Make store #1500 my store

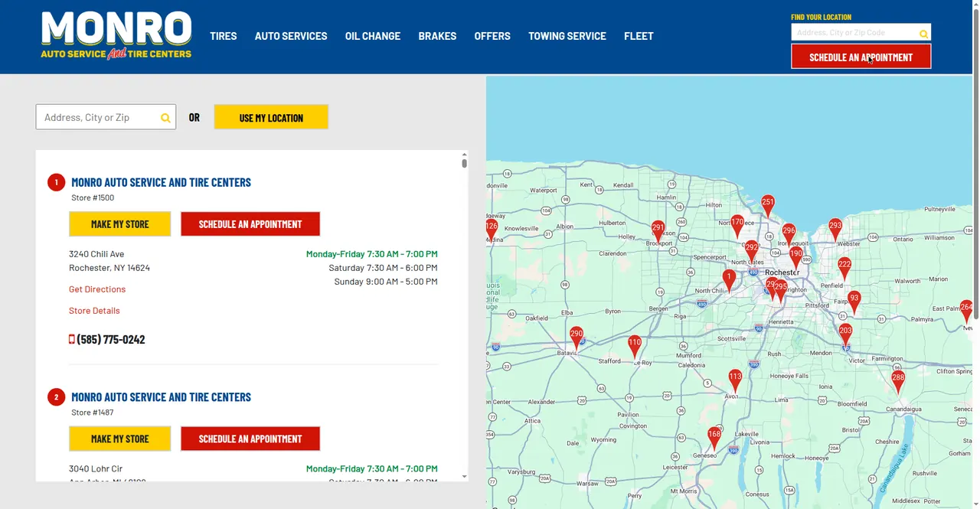point(120,224)
